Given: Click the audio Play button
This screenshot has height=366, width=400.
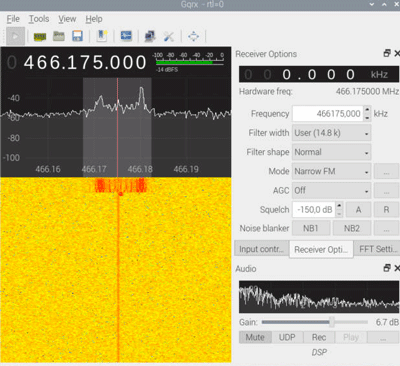Looking at the screenshot, I should (351, 337).
